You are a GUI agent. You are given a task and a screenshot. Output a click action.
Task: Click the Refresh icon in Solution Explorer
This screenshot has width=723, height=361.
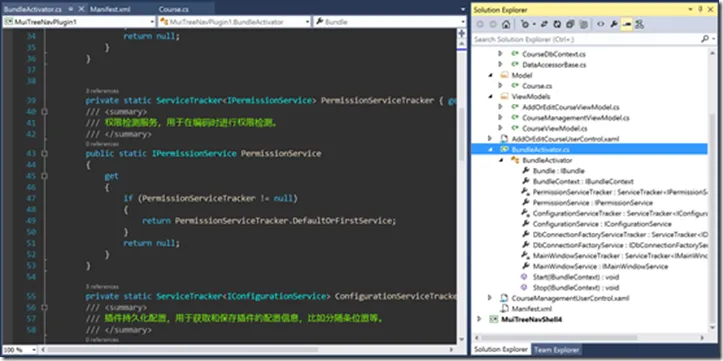557,24
